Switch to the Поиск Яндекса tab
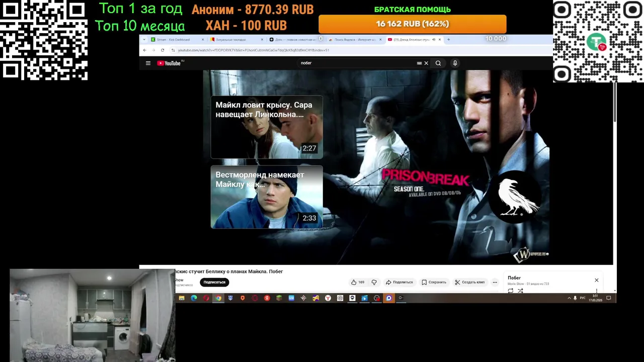 tap(355, 39)
